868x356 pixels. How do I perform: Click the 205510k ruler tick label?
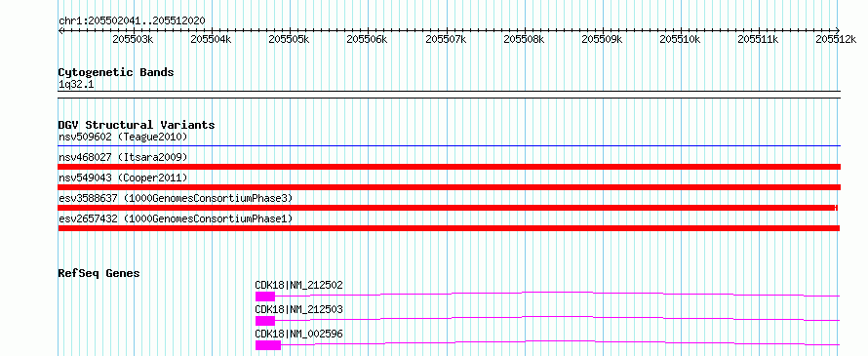coord(681,39)
